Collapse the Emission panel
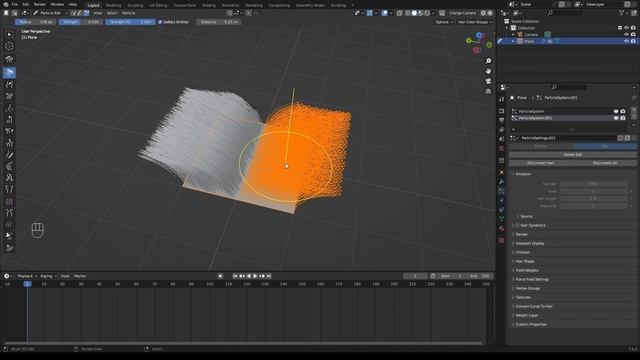 pos(522,174)
